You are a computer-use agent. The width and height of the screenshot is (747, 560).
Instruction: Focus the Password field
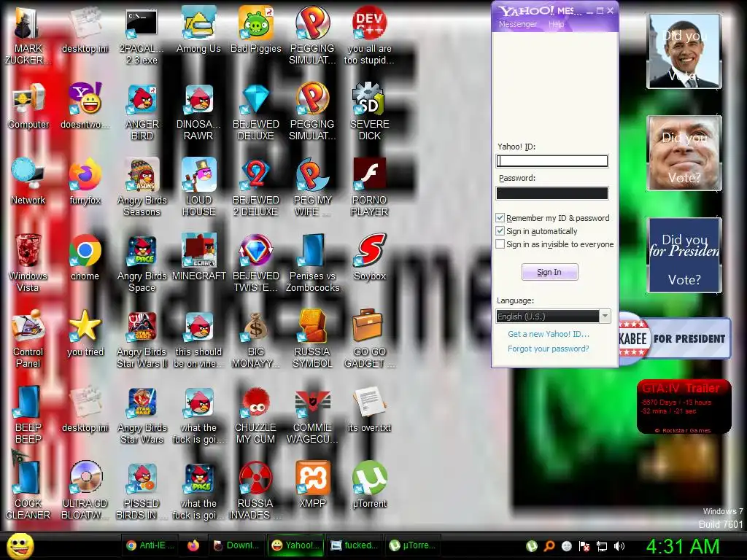pos(552,192)
